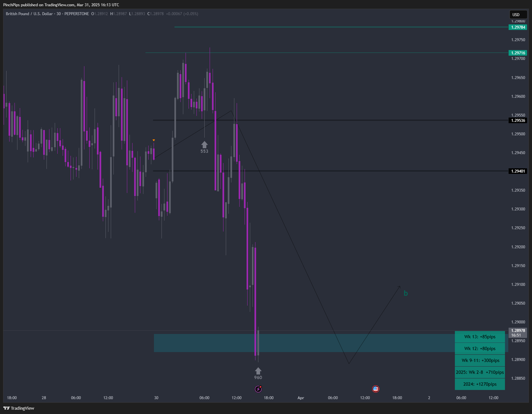Select the 1.29716 price level label
Image resolution: width=532 pixels, height=414 pixels.
point(518,53)
